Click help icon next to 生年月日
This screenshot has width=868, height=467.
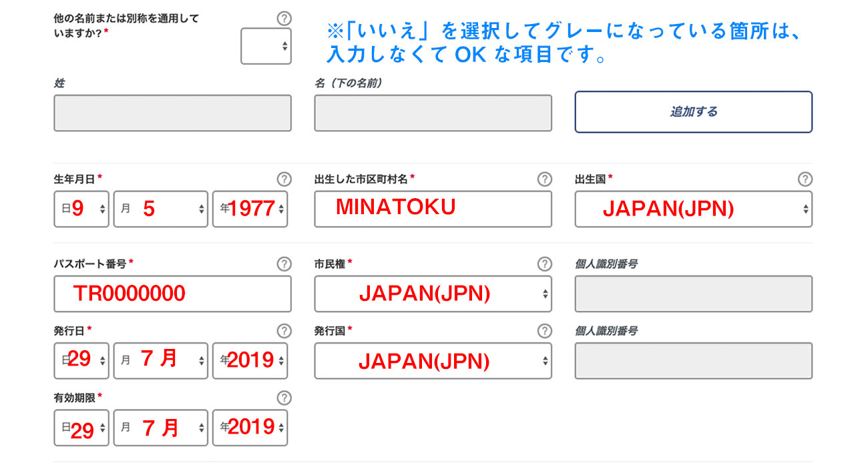(x=284, y=179)
